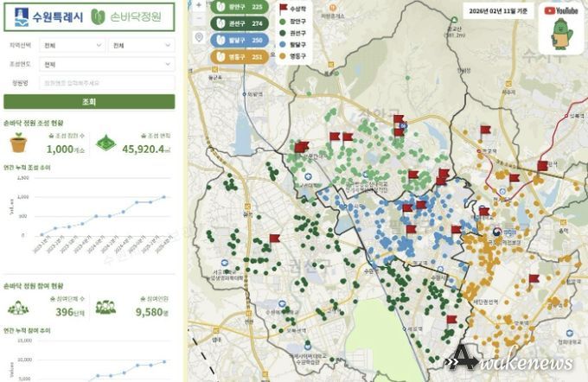Toggle the 영통구 251 district filter
The image size is (588, 382).
(x=240, y=57)
